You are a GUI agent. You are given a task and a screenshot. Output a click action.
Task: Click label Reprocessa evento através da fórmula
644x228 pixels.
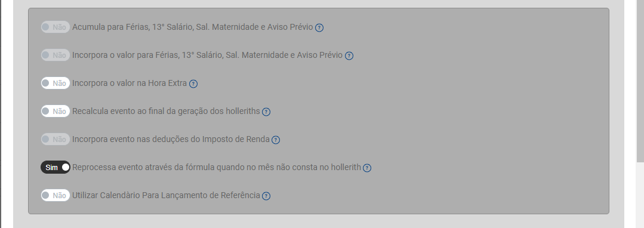coord(217,167)
